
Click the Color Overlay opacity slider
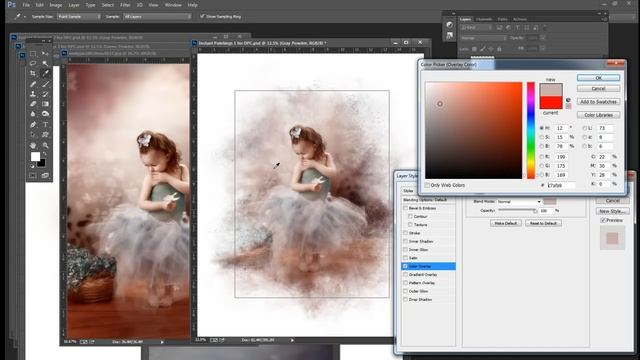(518, 211)
